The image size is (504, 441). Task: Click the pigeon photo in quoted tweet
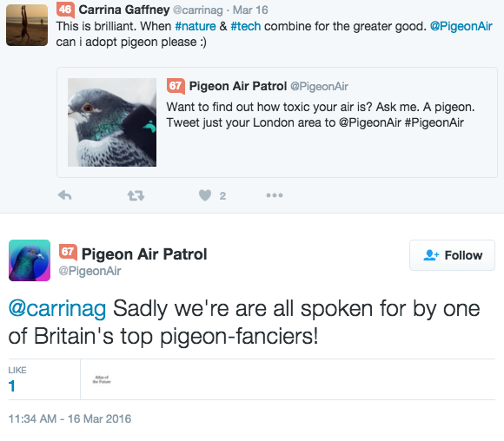[112, 122]
